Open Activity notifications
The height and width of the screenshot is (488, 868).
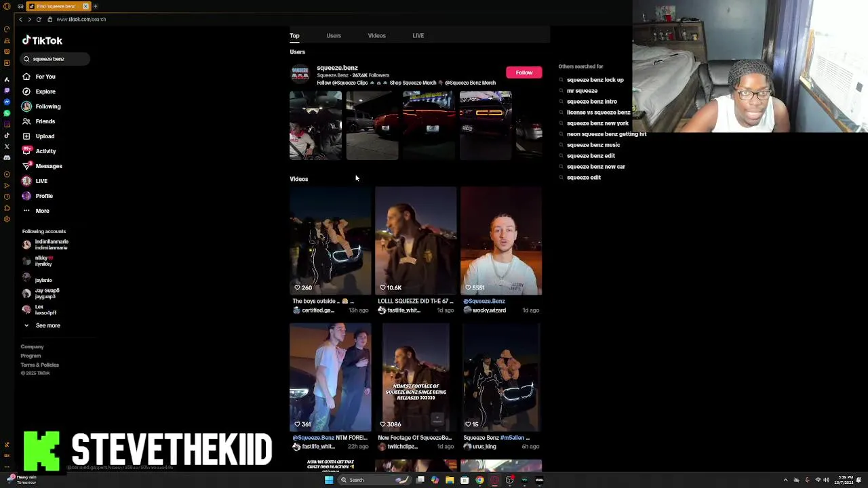point(39,151)
